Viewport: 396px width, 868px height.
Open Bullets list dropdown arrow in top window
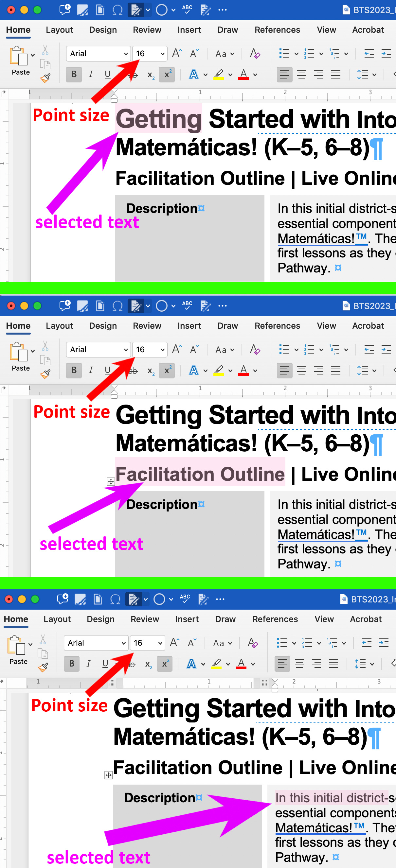click(296, 54)
